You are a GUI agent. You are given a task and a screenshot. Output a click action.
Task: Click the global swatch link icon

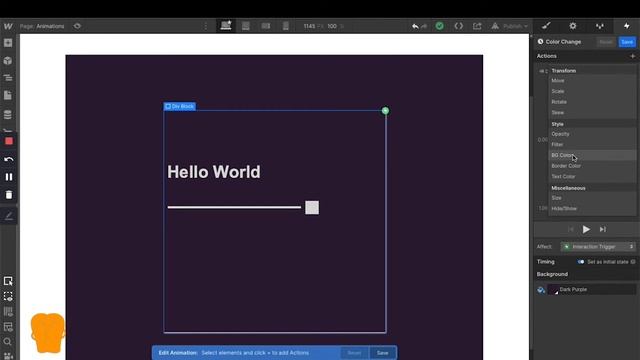tap(541, 290)
